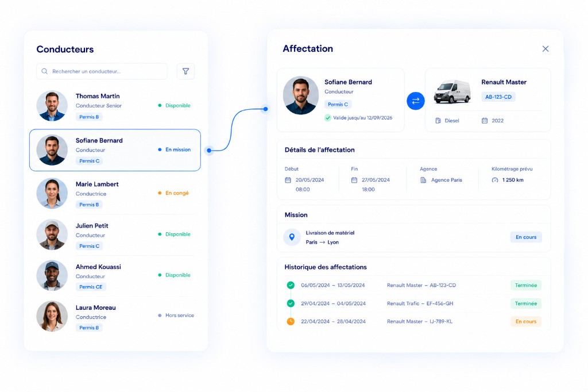588x392 pixels.
Task: Click the Paris → Lyon route text
Action: click(322, 242)
